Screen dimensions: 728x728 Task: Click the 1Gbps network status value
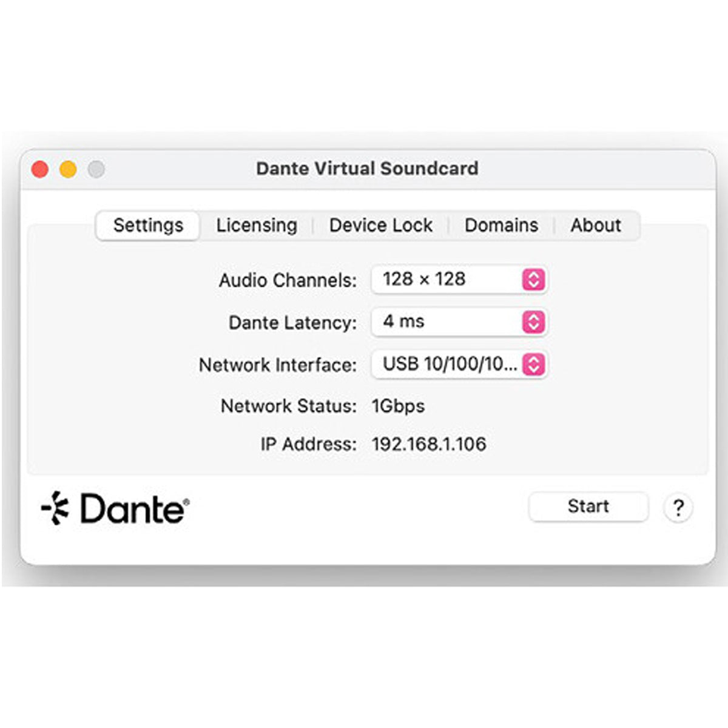pyautogui.click(x=398, y=406)
